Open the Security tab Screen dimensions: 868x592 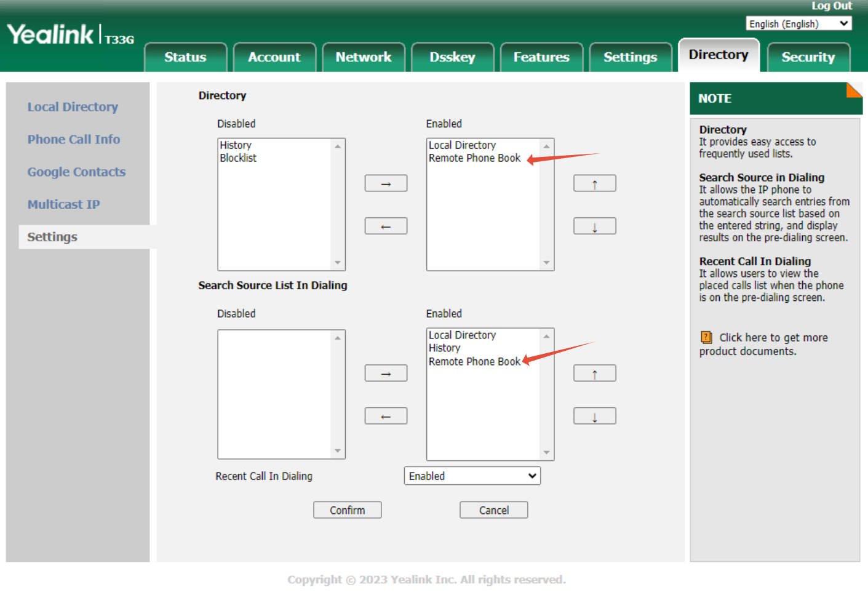point(808,57)
